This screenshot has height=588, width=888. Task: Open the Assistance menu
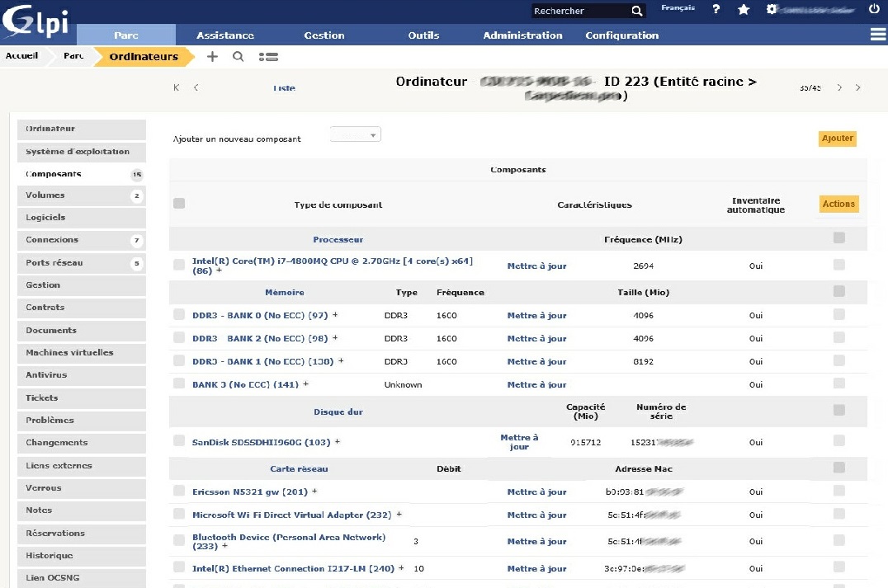point(224,35)
